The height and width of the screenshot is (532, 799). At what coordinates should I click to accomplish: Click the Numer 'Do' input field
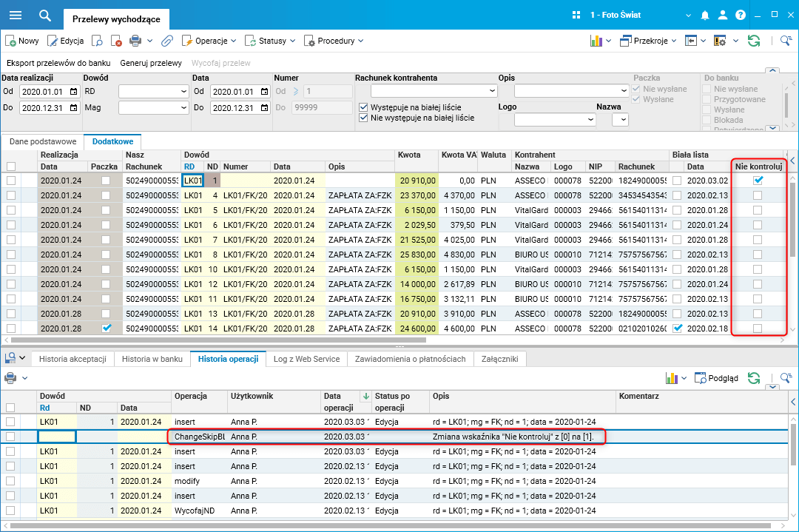[322, 108]
